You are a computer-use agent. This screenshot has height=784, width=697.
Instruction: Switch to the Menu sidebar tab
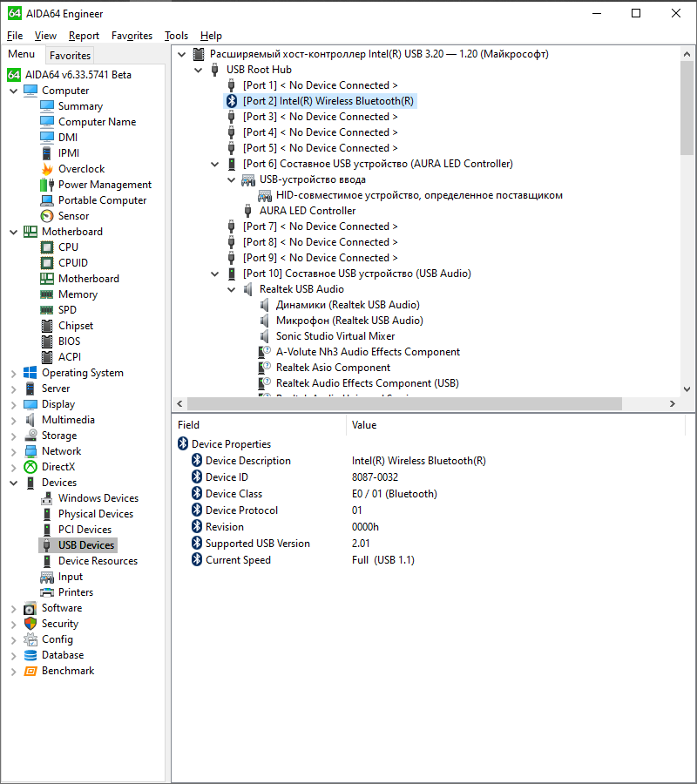[x=22, y=54]
